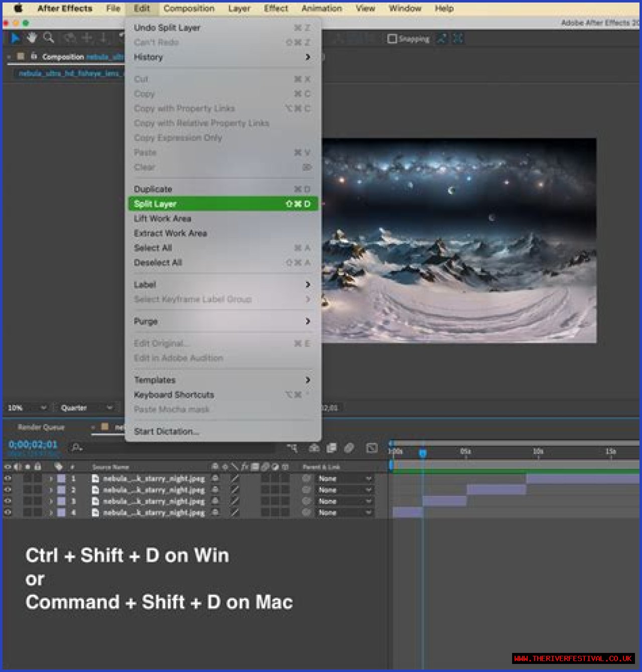Select the Zoom magnifier tool

[49, 38]
